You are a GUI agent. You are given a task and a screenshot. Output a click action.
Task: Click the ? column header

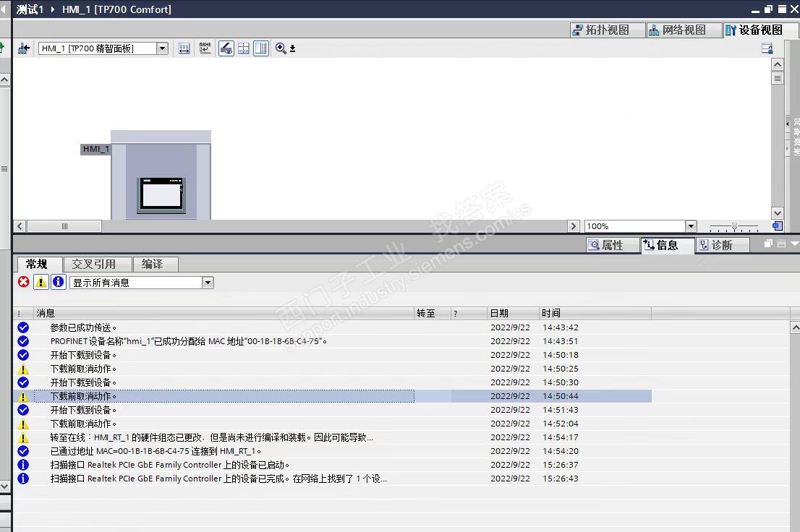[469, 313]
